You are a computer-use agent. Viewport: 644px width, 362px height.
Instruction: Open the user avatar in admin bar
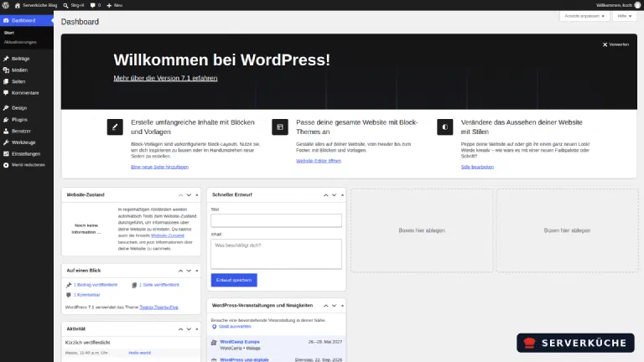637,5
